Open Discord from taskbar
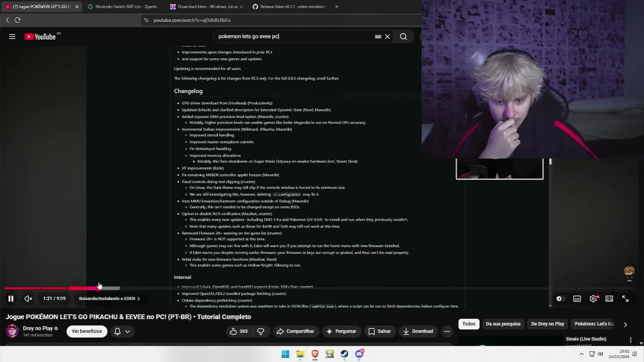This screenshot has height=362, width=644. click(x=359, y=354)
